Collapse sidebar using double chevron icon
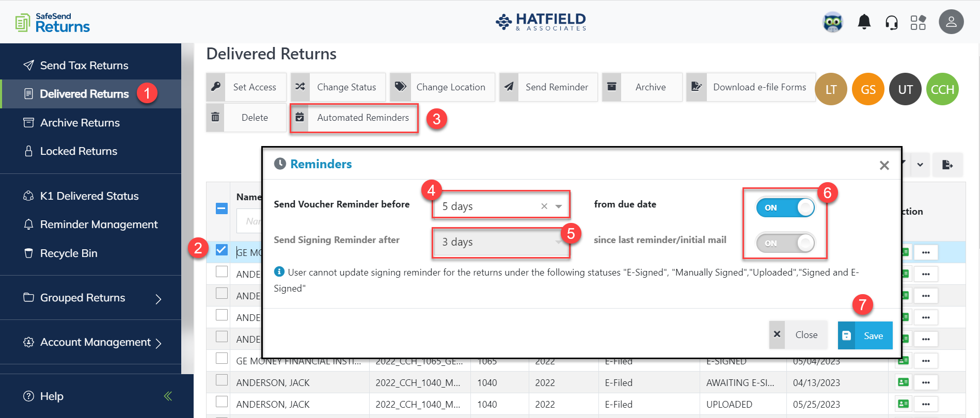Viewport: 980px width, 418px height. click(x=168, y=396)
